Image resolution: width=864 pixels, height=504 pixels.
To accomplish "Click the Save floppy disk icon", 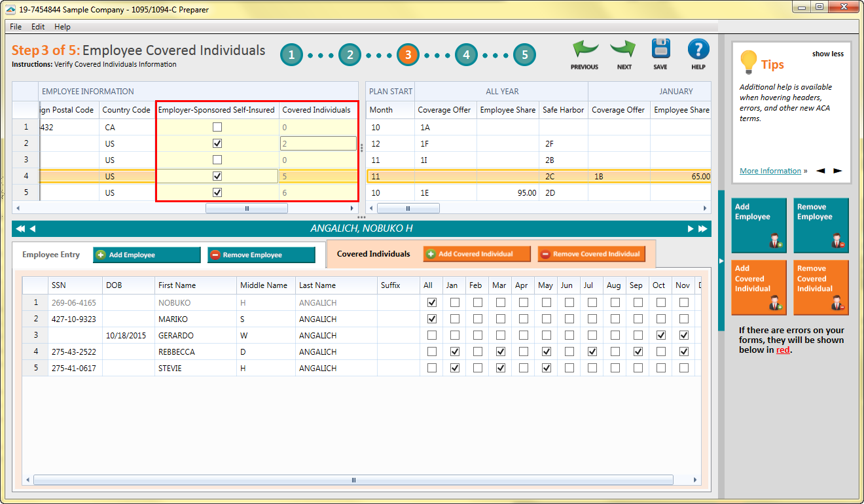I will [x=660, y=50].
